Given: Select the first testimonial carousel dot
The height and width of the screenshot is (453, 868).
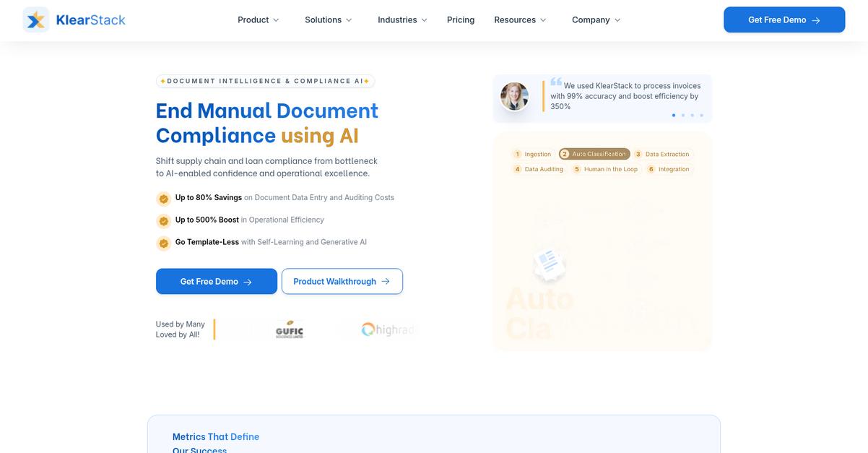Looking at the screenshot, I should click(674, 115).
